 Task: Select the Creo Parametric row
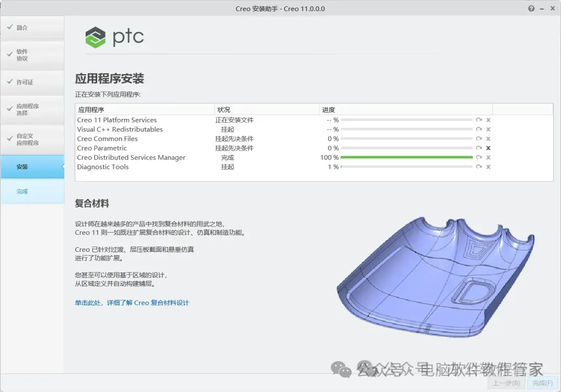[314, 148]
